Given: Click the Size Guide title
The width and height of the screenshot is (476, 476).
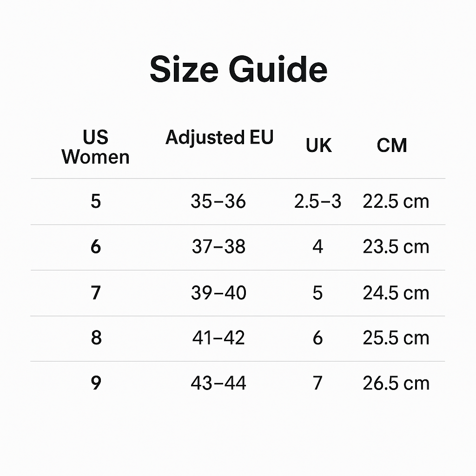Looking at the screenshot, I should coord(238,70).
